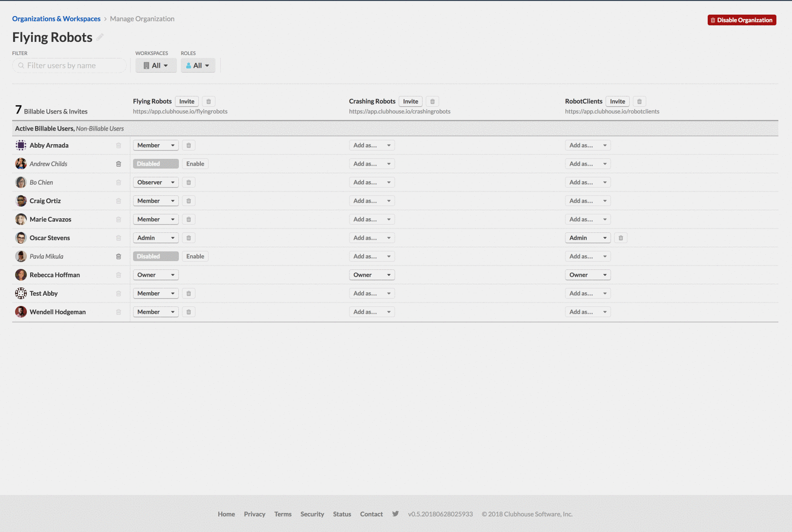Viewport: 792px width, 532px height.
Task: Open Craig Ortiz Add as dropdown in Crashing Robots
Action: coord(372,201)
